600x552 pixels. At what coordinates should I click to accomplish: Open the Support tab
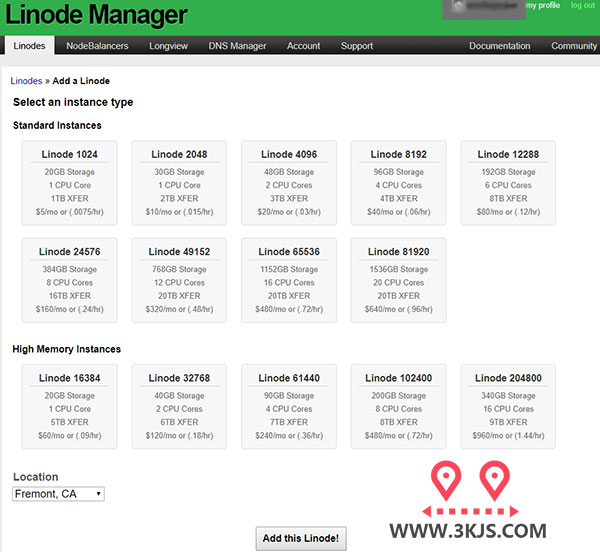tap(357, 46)
